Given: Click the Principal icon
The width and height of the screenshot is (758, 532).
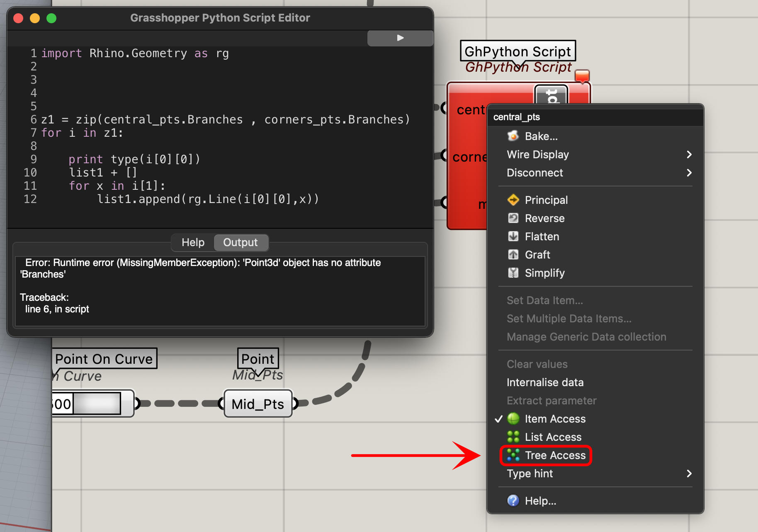Looking at the screenshot, I should point(513,200).
